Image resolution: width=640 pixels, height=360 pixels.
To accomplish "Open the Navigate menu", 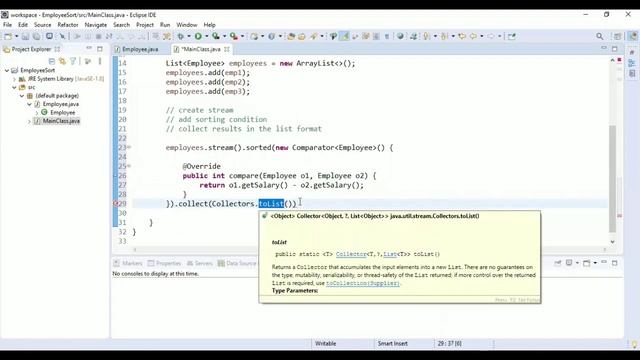I will click(x=96, y=25).
